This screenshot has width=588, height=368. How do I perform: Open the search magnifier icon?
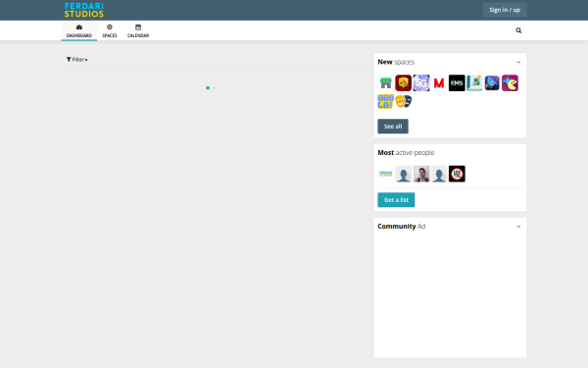(518, 30)
